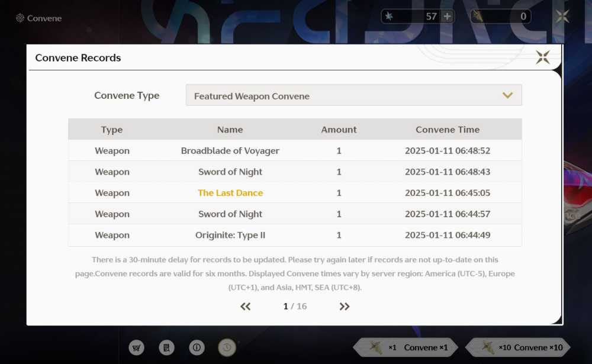Image resolution: width=592 pixels, height=364 pixels.
Task: Click the Forging Tide count showing 0
Action: pyautogui.click(x=523, y=16)
